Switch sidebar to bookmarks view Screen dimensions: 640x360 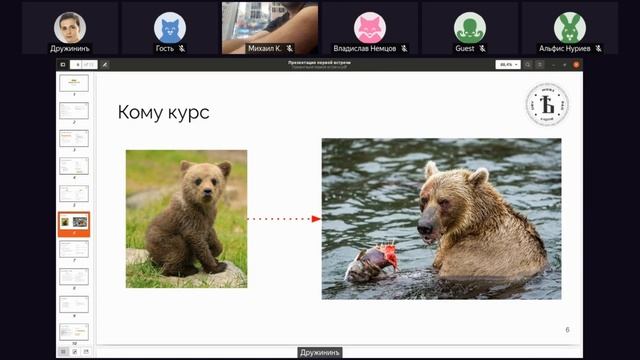point(86,351)
